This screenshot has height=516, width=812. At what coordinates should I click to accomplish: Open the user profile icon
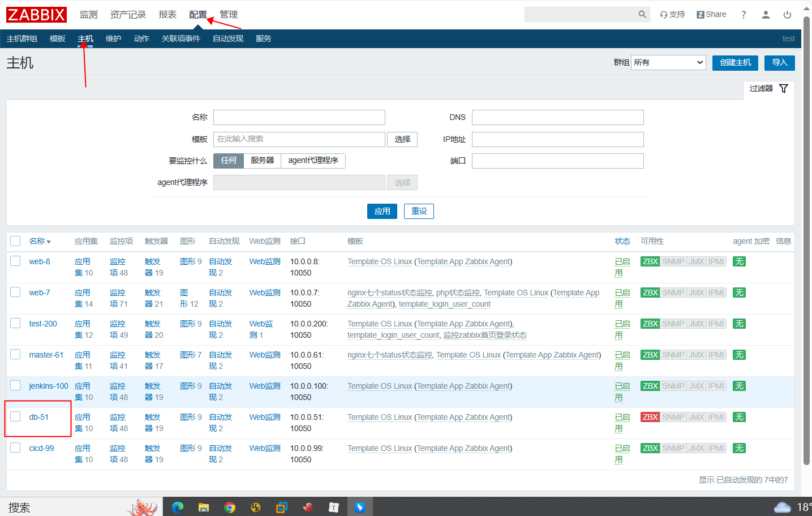coord(766,15)
